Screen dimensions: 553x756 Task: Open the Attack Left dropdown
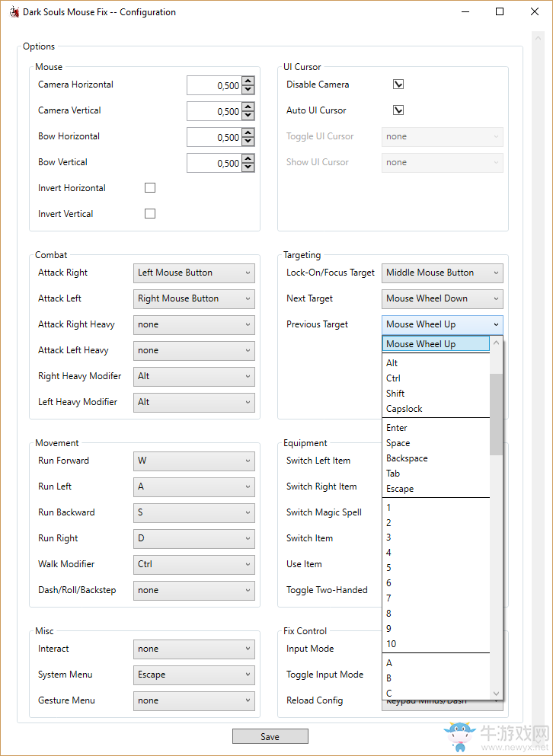[x=194, y=299]
